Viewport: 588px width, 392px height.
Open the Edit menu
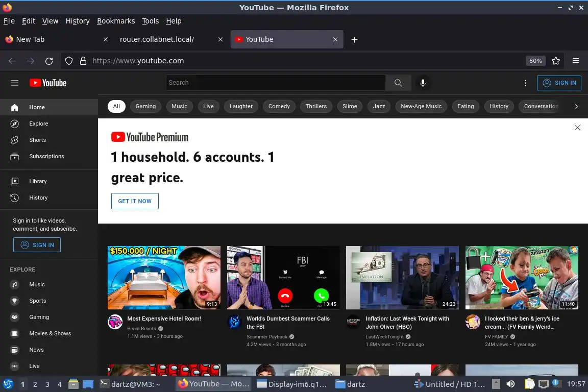coord(29,21)
